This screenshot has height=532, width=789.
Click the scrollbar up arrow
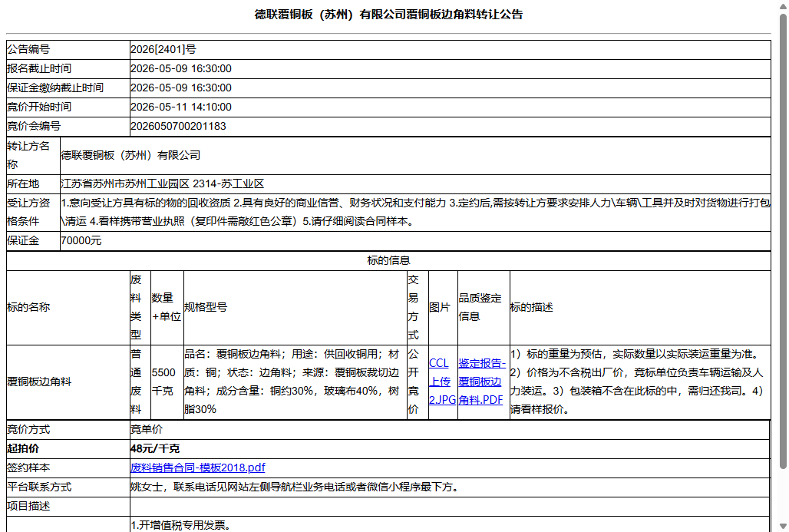click(x=783, y=5)
